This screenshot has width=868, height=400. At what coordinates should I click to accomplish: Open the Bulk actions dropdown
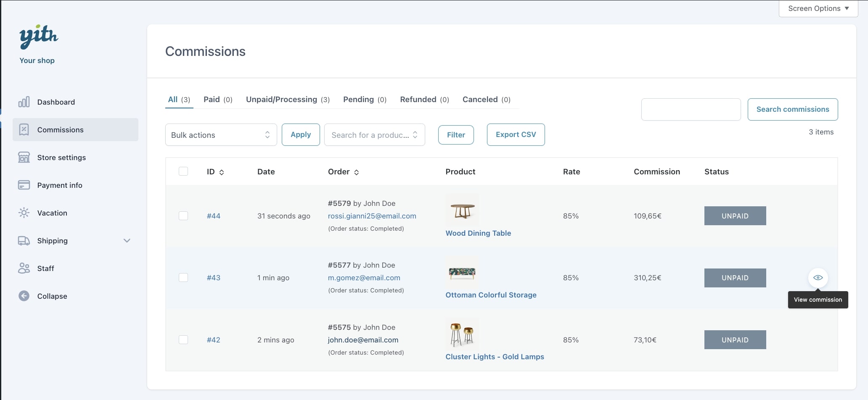pos(221,135)
